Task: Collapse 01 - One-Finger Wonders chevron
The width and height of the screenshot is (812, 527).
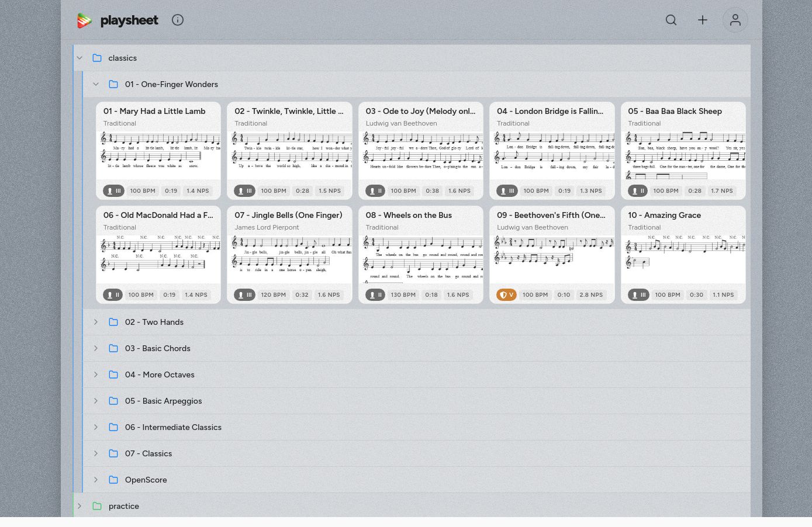Action: (96, 84)
